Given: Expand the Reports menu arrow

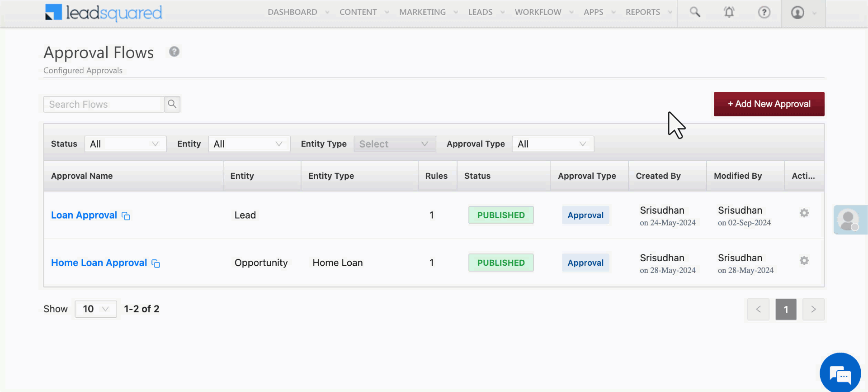Looking at the screenshot, I should point(670,12).
